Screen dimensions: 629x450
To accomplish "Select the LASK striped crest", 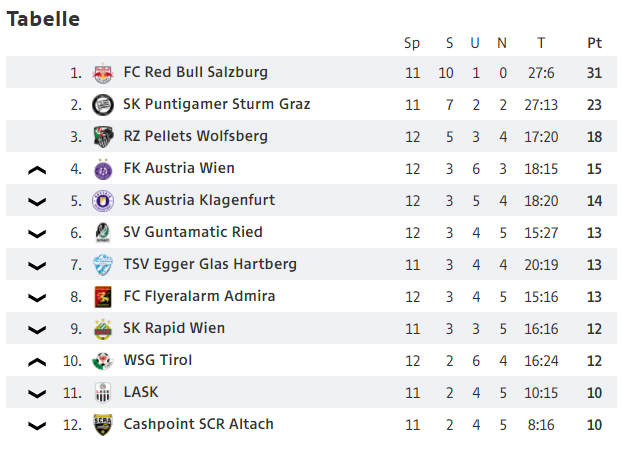I will pos(103,393).
